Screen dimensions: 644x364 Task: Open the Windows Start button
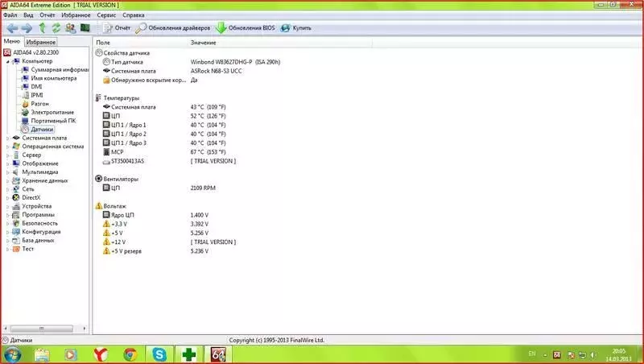click(11, 354)
